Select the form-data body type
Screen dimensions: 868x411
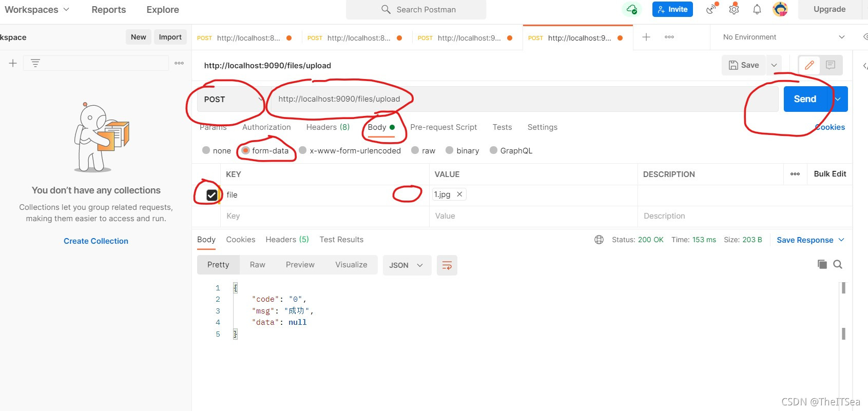[x=245, y=150]
